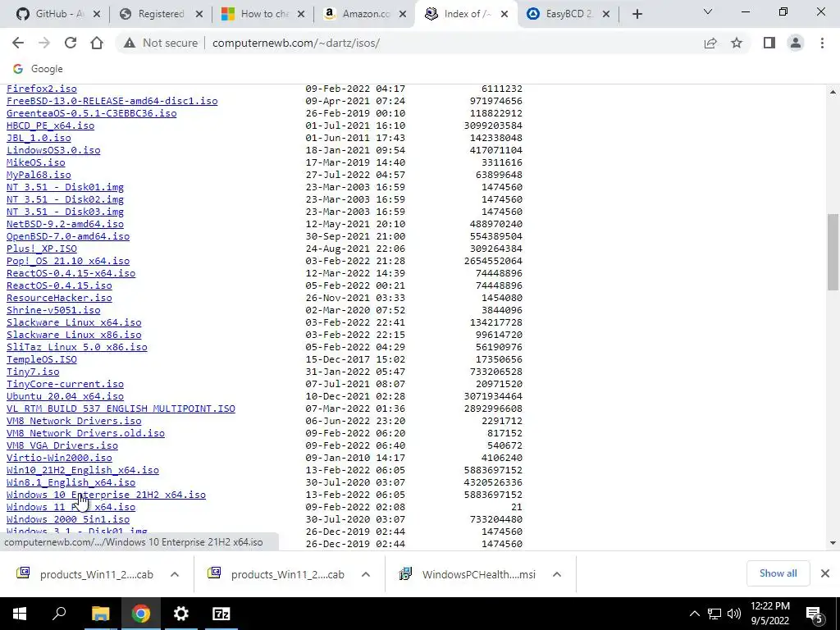The height and width of the screenshot is (630, 840).
Task: Open the notification center
Action: (x=815, y=614)
